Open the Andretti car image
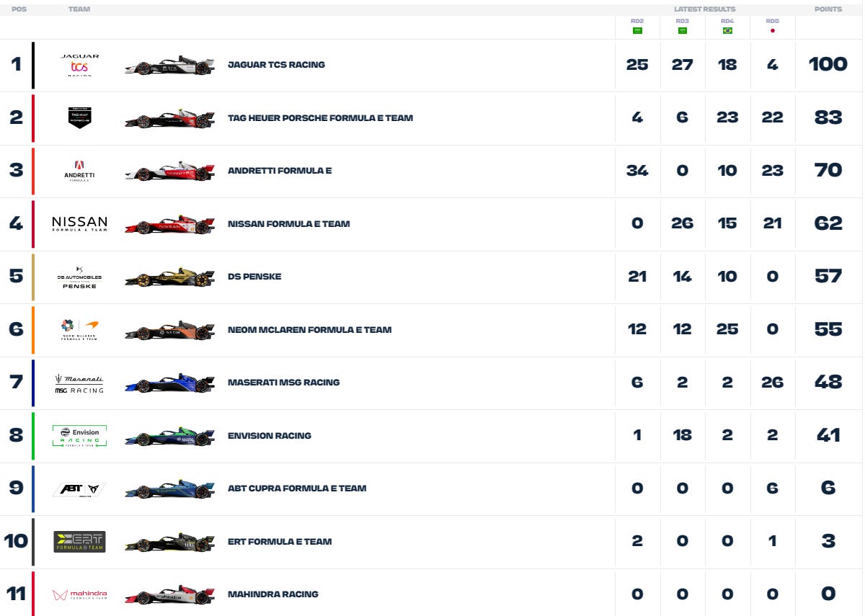 [x=169, y=171]
